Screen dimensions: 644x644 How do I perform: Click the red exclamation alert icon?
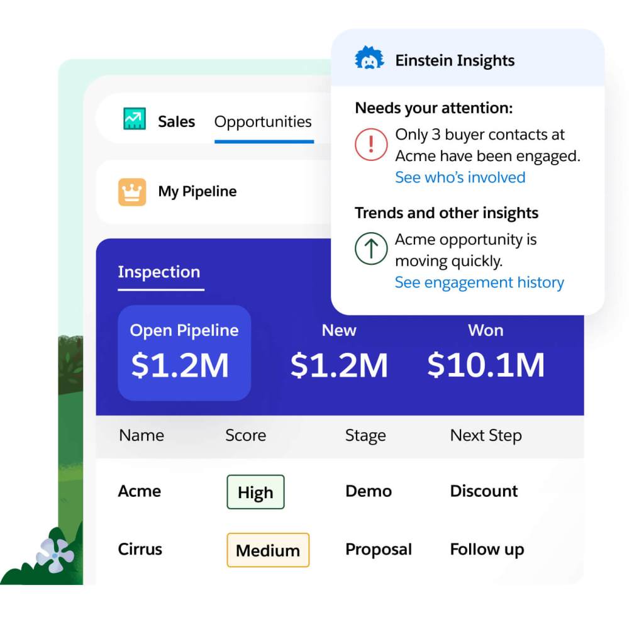pos(371,144)
